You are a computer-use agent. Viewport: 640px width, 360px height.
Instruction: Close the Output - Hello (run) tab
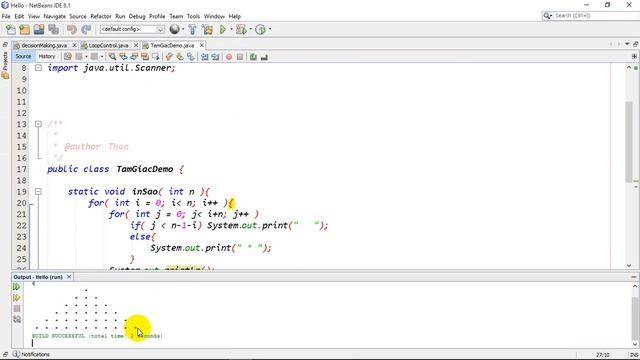pos(69,277)
